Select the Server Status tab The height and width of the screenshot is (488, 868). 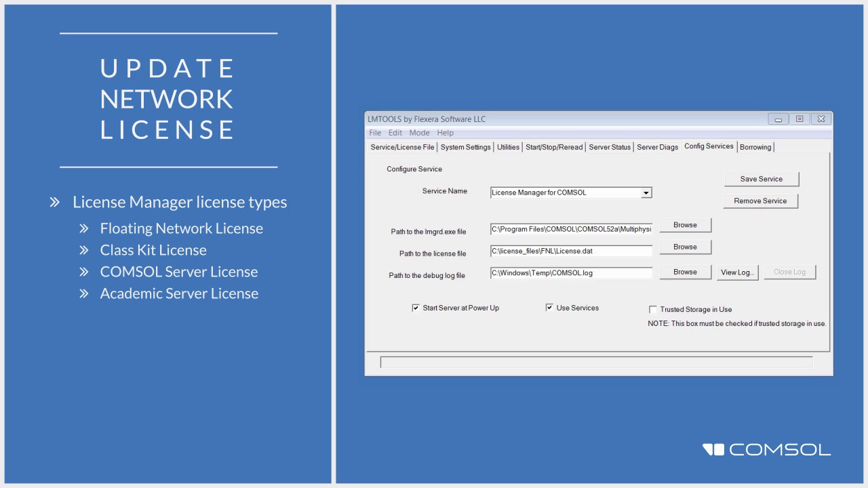coord(610,147)
